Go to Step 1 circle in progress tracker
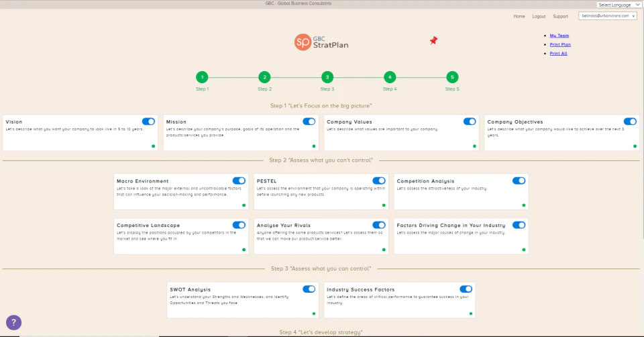Viewport: 644px width, 337px height. [x=202, y=77]
